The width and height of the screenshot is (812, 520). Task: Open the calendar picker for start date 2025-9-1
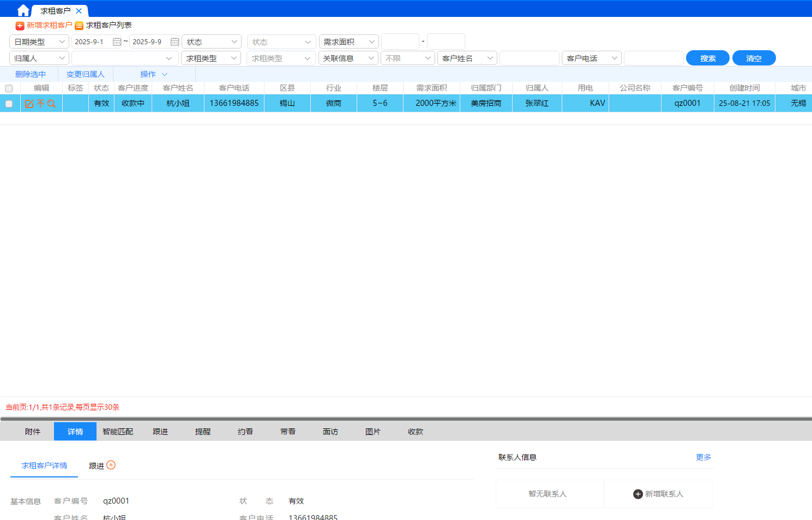coord(117,42)
